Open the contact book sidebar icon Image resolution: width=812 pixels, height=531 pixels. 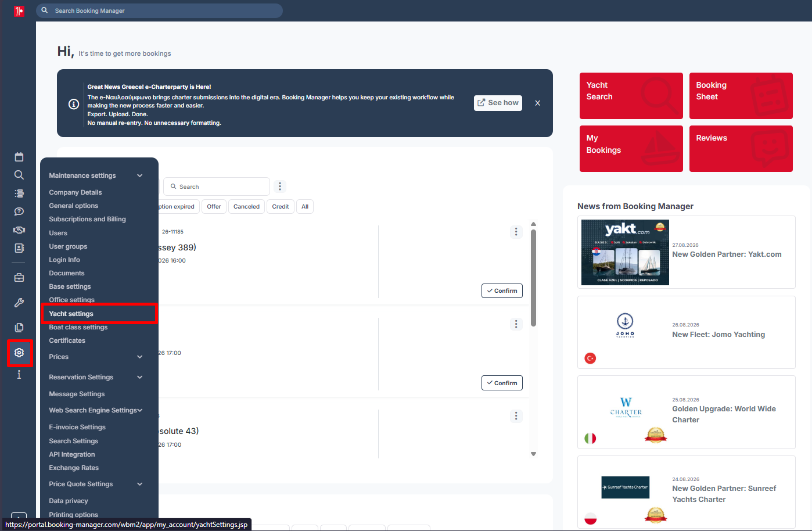pyautogui.click(x=19, y=248)
